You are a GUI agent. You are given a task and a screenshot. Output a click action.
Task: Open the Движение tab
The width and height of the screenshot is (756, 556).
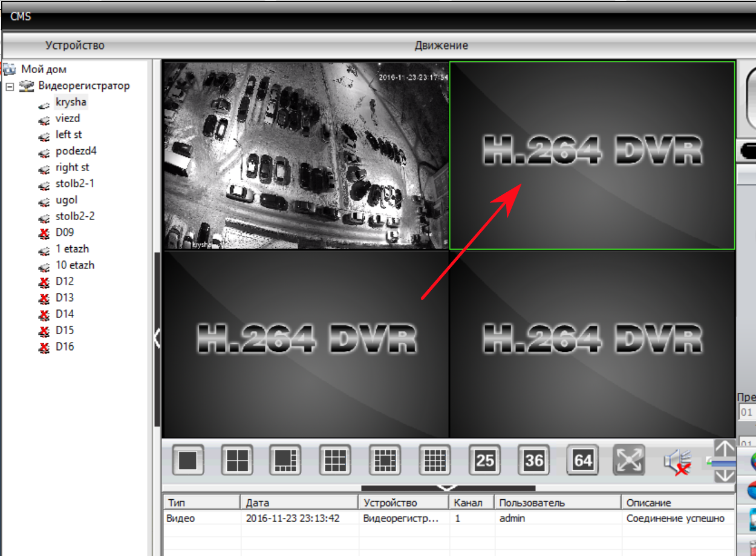tap(441, 45)
